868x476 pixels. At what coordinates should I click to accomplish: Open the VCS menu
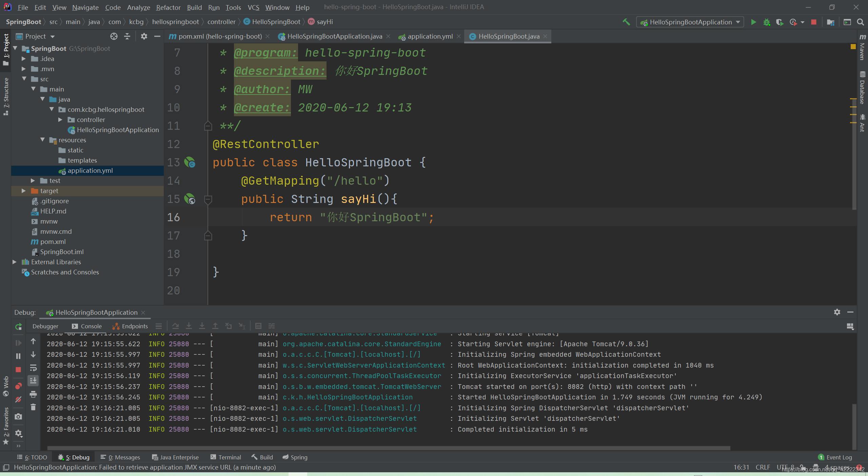pyautogui.click(x=253, y=7)
